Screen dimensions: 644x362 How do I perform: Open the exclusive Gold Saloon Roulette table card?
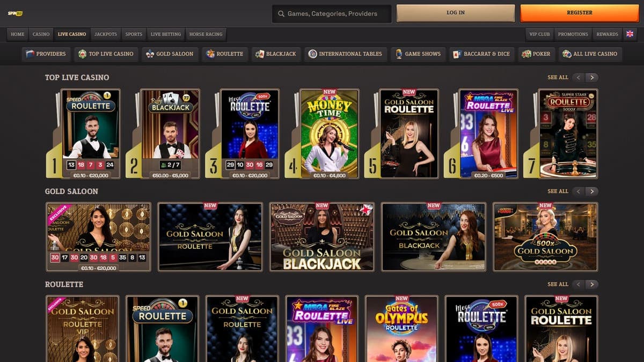click(98, 237)
